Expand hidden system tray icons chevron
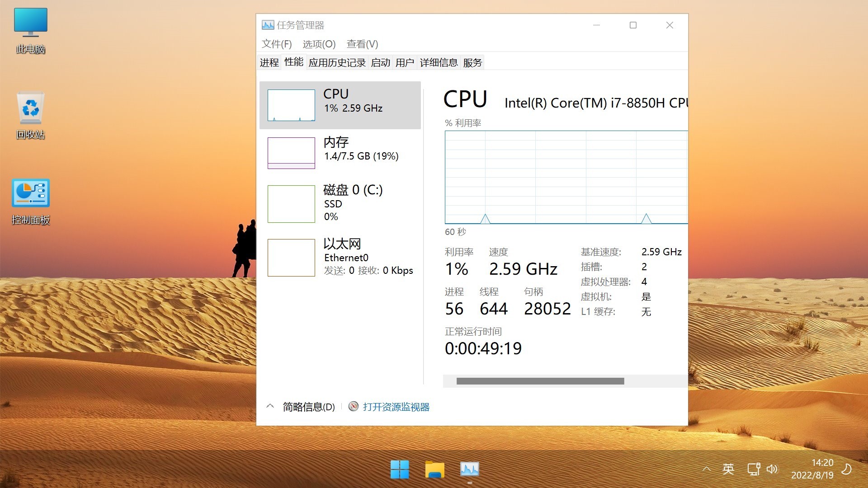 pyautogui.click(x=706, y=469)
